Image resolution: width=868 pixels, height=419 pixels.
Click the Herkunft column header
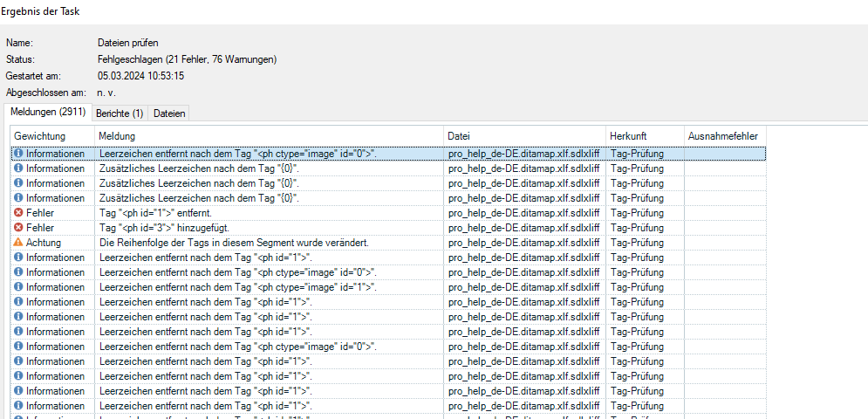[x=645, y=136]
